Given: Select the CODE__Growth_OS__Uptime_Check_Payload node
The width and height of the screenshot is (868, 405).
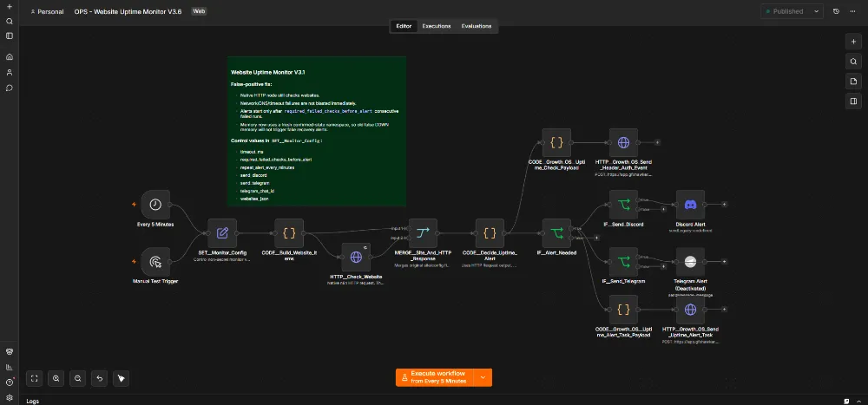Looking at the screenshot, I should (x=556, y=143).
